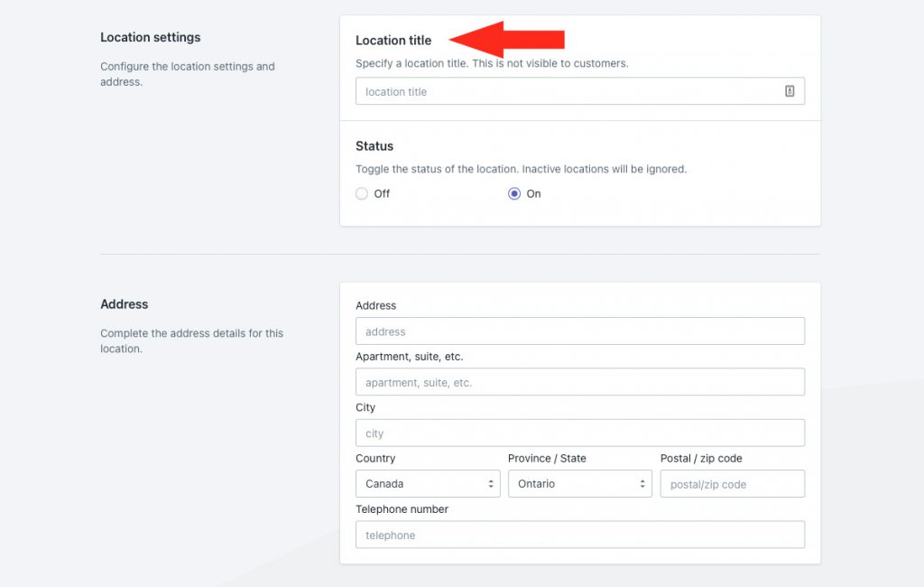
Task: Select the Off status radio button
Action: 362,193
